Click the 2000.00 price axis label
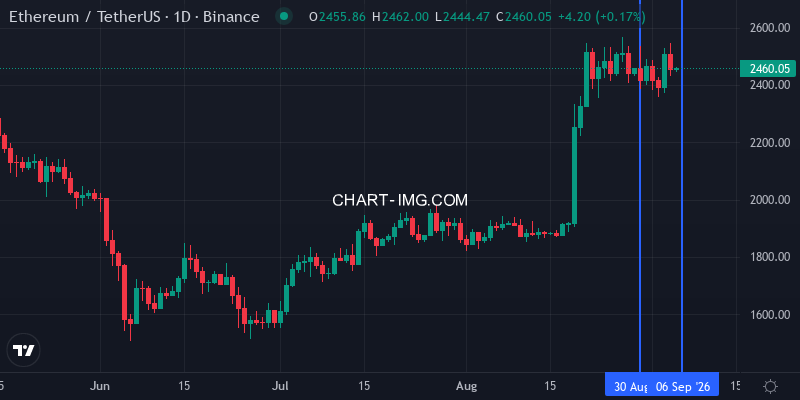Screen dimensions: 800x400 coord(770,199)
